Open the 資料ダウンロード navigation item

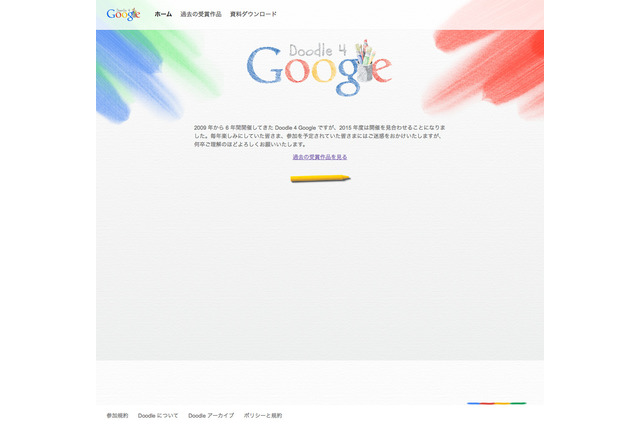coord(253,14)
